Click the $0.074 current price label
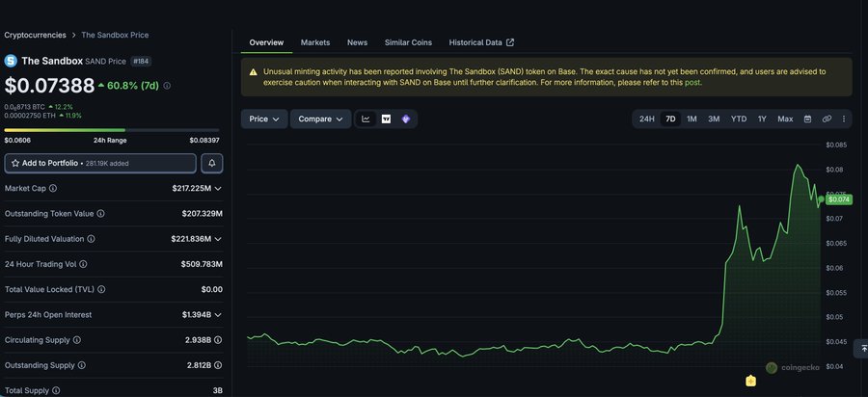The width and height of the screenshot is (868, 397). pyautogui.click(x=839, y=199)
